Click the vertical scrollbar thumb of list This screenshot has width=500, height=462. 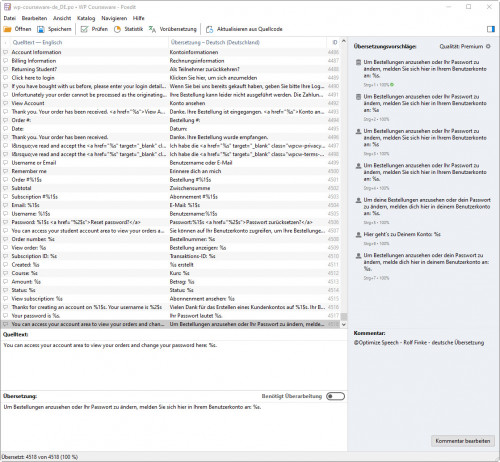tap(344, 316)
